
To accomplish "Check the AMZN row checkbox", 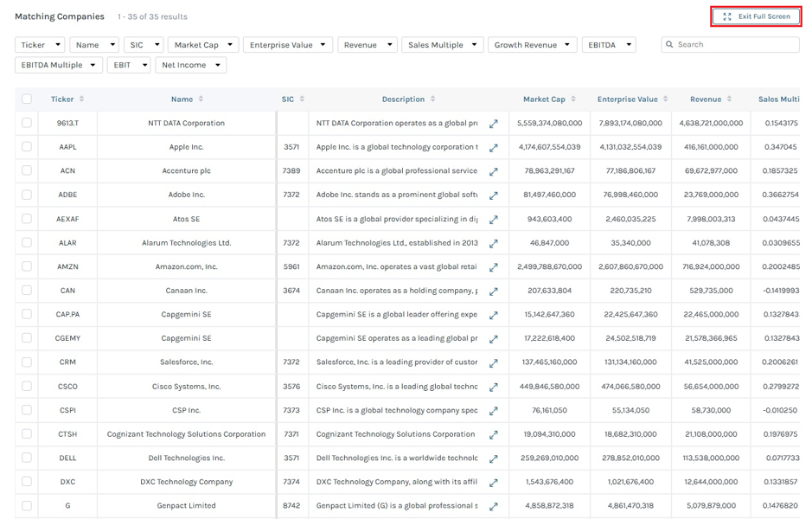I will coord(27,266).
